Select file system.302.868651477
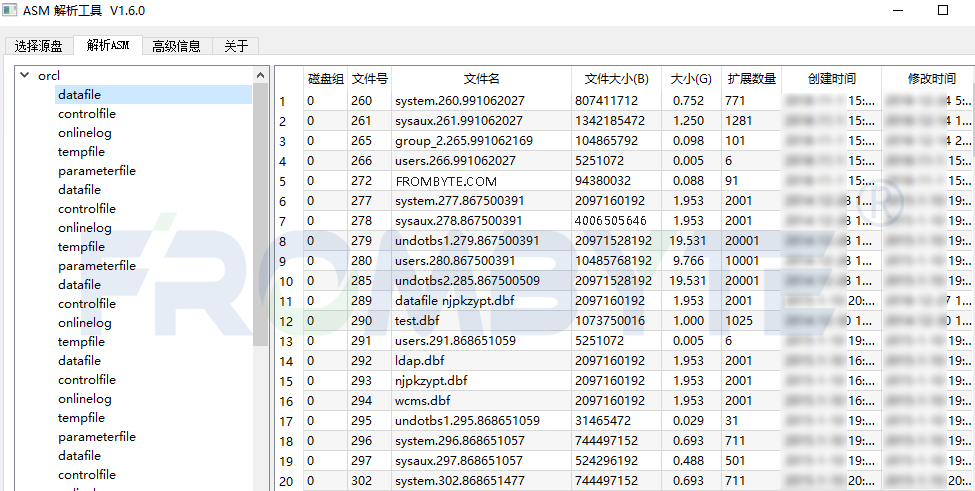 482,480
